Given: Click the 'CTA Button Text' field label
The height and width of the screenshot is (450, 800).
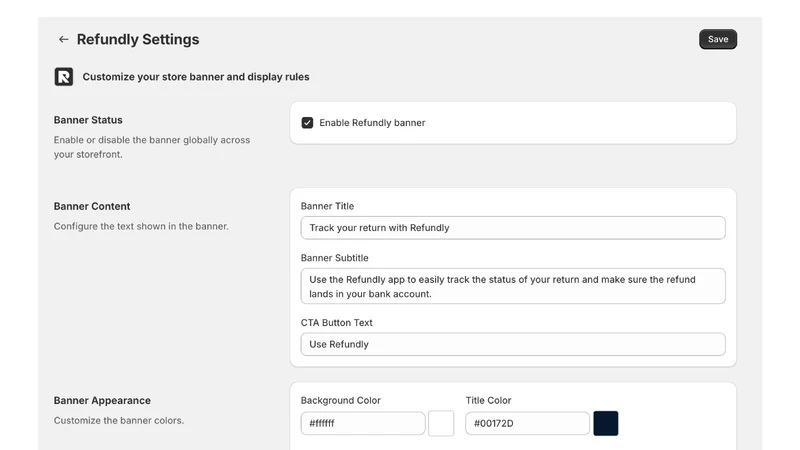Looking at the screenshot, I should click(336, 322).
